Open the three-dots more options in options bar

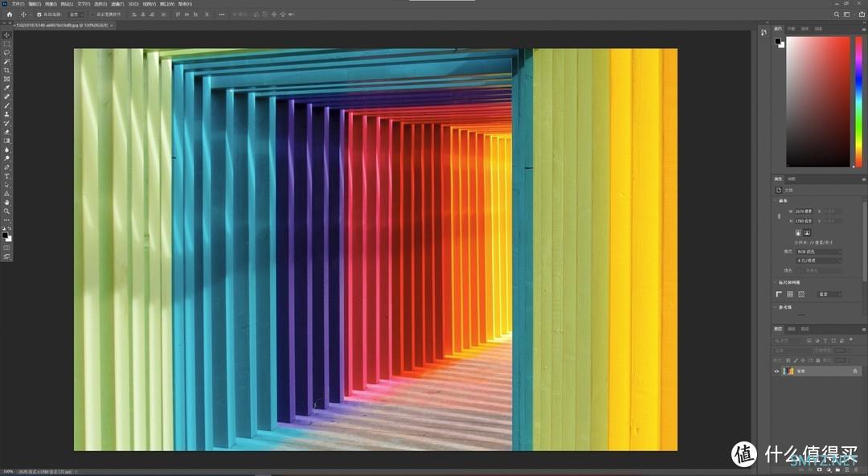point(222,14)
